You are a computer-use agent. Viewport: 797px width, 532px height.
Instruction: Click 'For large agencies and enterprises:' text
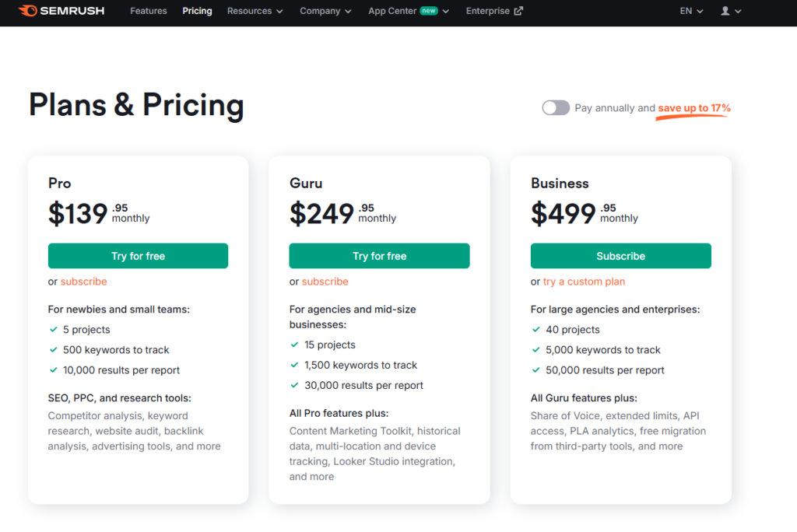click(x=615, y=310)
